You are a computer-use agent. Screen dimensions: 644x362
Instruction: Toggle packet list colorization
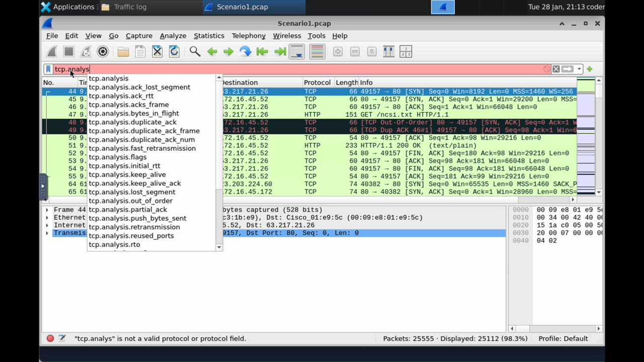[x=317, y=51]
